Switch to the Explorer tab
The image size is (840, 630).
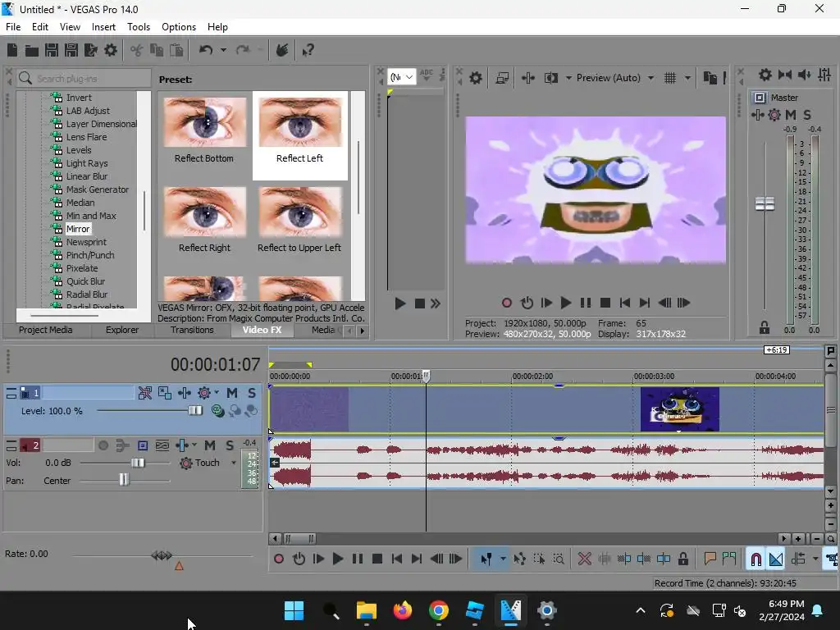[122, 330]
